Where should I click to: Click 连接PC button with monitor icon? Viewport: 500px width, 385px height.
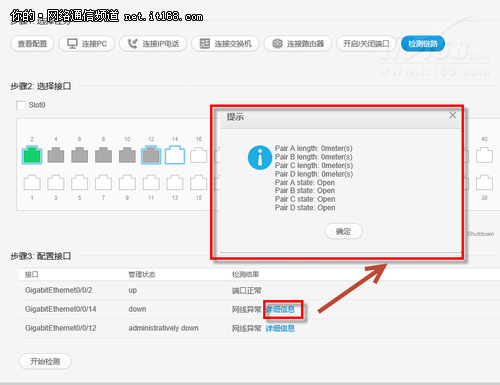87,44
